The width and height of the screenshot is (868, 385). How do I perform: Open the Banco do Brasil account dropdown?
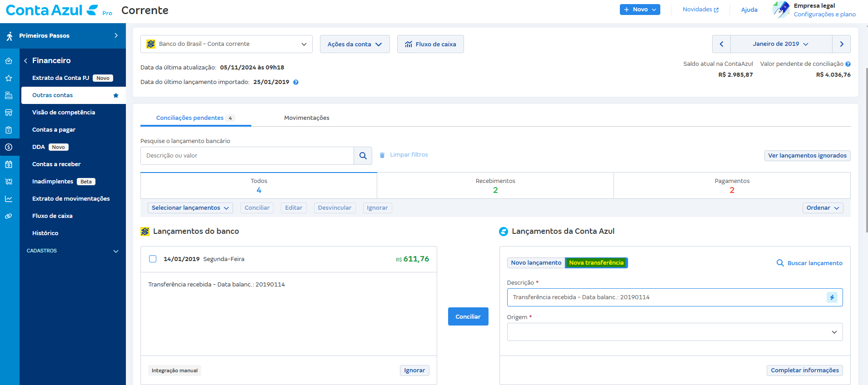pyautogui.click(x=226, y=44)
